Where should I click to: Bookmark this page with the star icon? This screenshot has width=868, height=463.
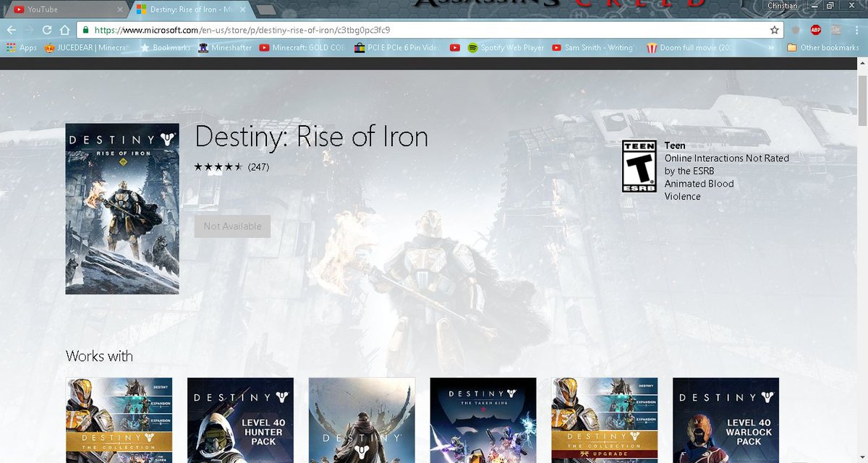pos(774,30)
